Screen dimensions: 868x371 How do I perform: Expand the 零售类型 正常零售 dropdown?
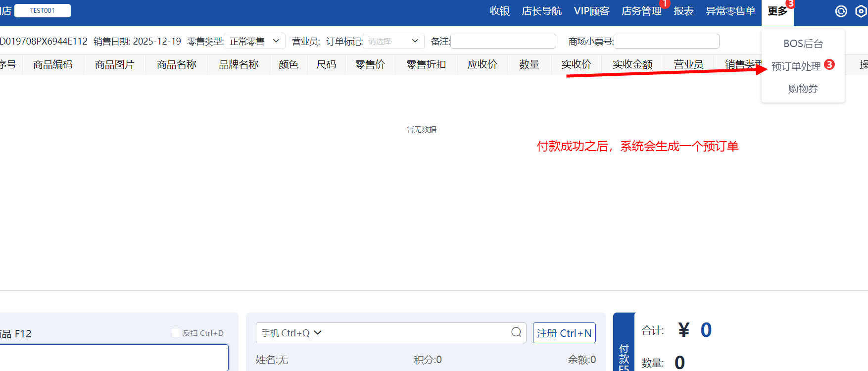pos(254,41)
